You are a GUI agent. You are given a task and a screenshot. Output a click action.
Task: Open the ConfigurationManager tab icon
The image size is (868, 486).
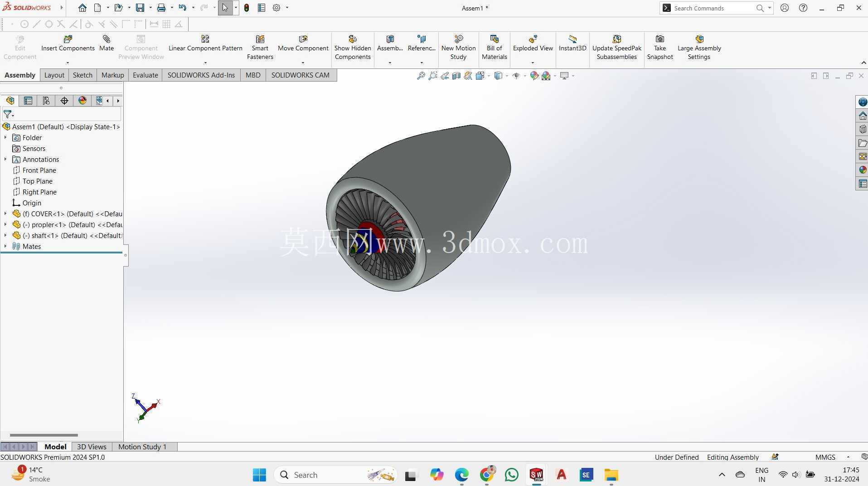46,101
